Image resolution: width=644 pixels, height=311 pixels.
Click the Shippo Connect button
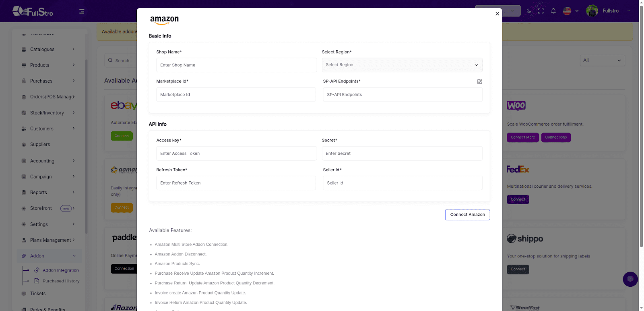point(518,270)
